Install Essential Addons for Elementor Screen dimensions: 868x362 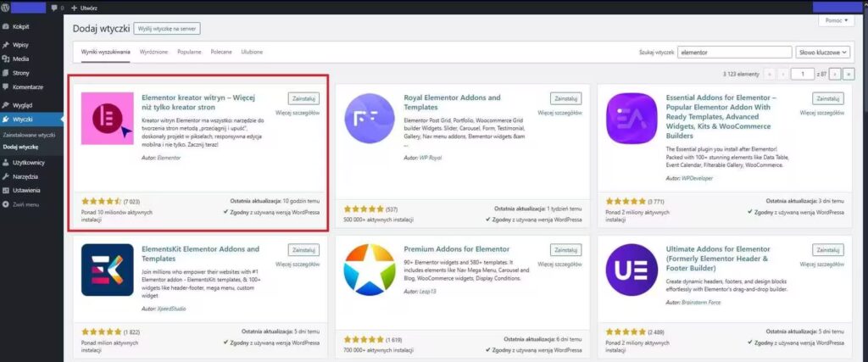(x=828, y=98)
